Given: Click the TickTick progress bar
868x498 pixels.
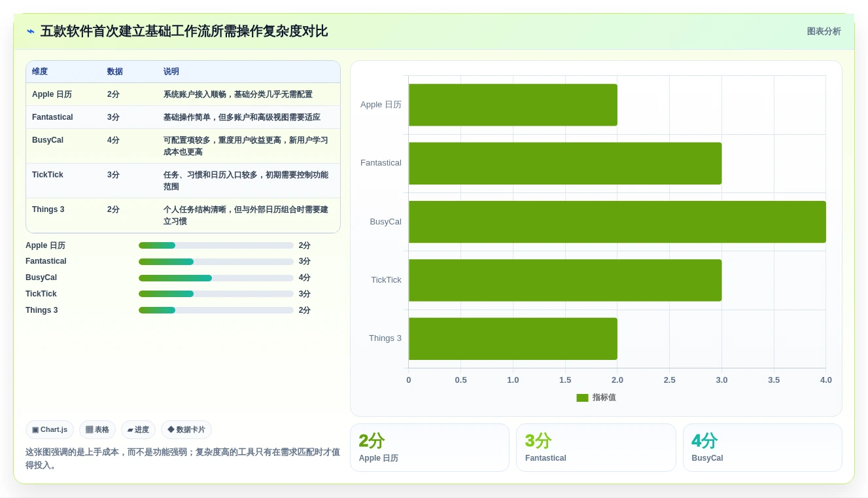Looking at the screenshot, I should coord(216,294).
